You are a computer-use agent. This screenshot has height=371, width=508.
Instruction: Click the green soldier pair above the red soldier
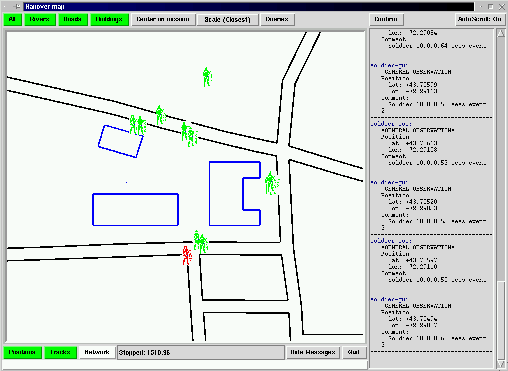(x=201, y=241)
